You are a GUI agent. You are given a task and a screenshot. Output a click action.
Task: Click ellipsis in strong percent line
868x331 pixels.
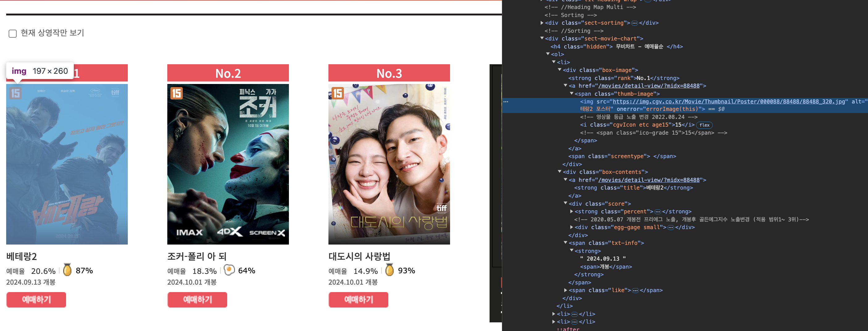[657, 212]
